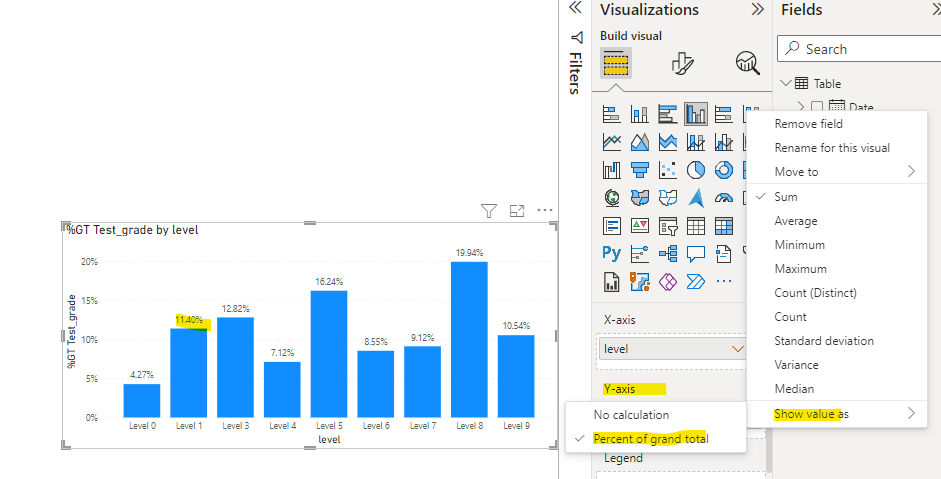Select Line and stacked column chart visual
This screenshot has width=941, height=479.
tap(696, 142)
